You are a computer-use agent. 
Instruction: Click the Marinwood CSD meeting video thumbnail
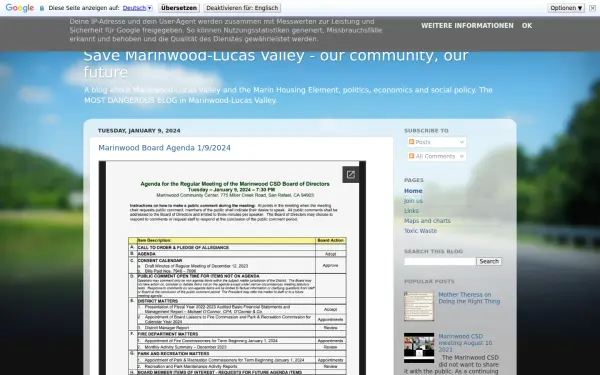pos(419,348)
